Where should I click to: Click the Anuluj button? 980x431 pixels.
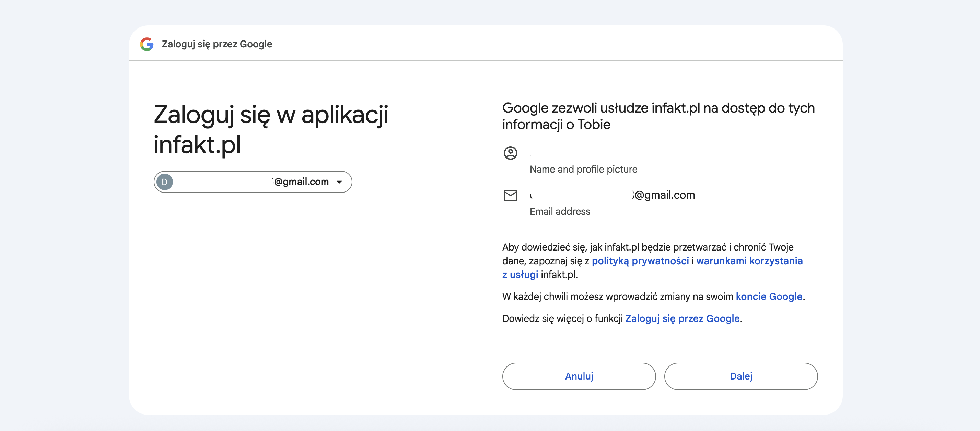point(579,376)
